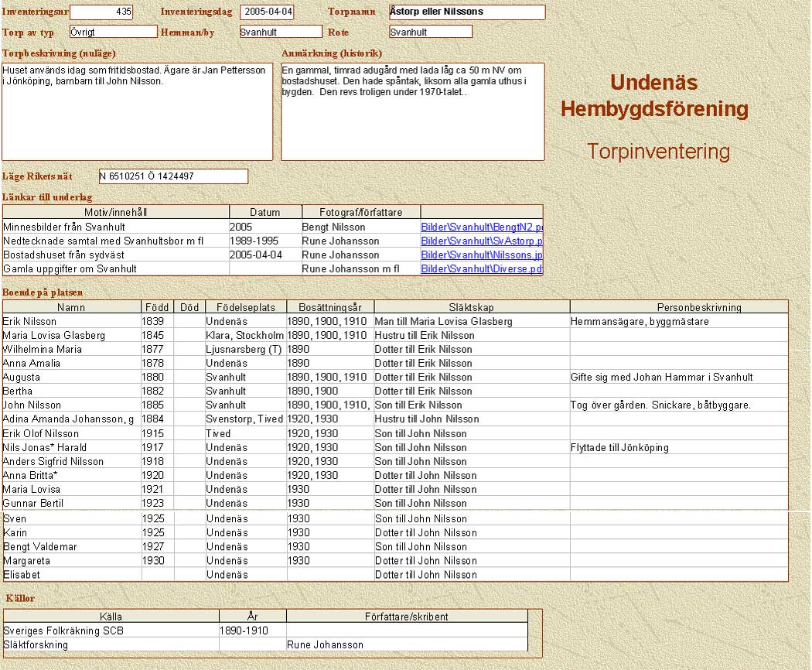The image size is (812, 670).
Task: Select the Rote input field
Action: (430, 32)
